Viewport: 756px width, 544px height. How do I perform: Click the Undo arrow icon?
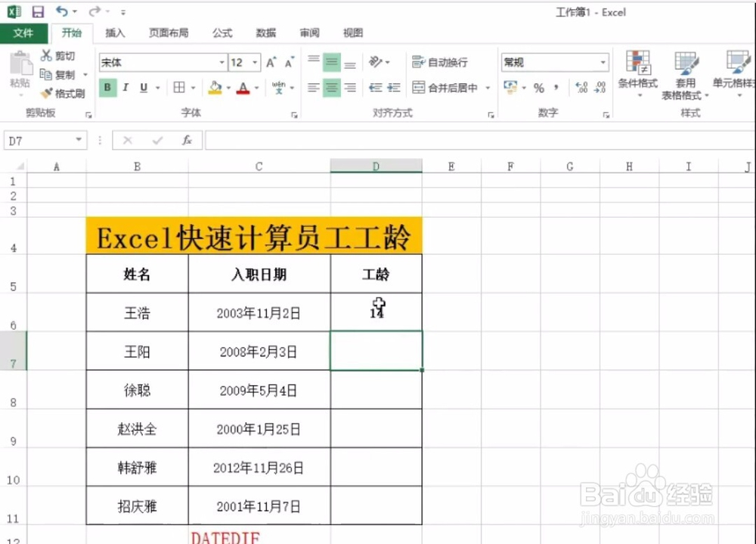click(62, 11)
